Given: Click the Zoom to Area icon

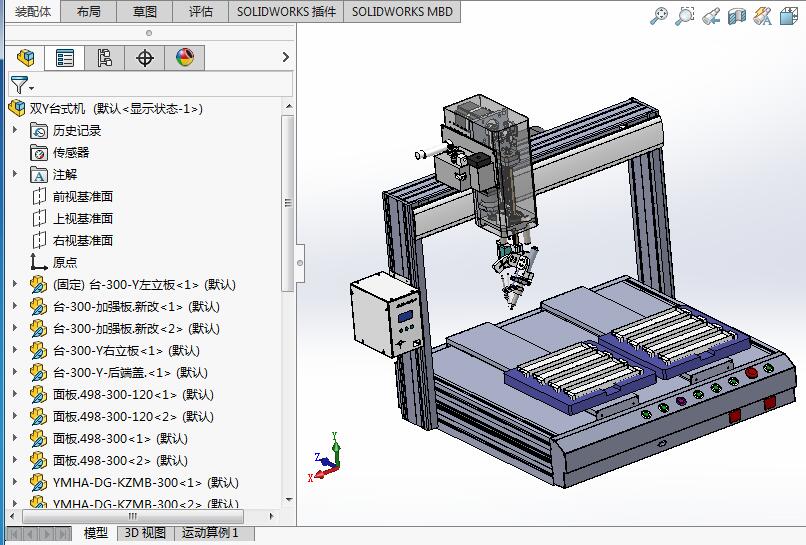Looking at the screenshot, I should (x=684, y=16).
